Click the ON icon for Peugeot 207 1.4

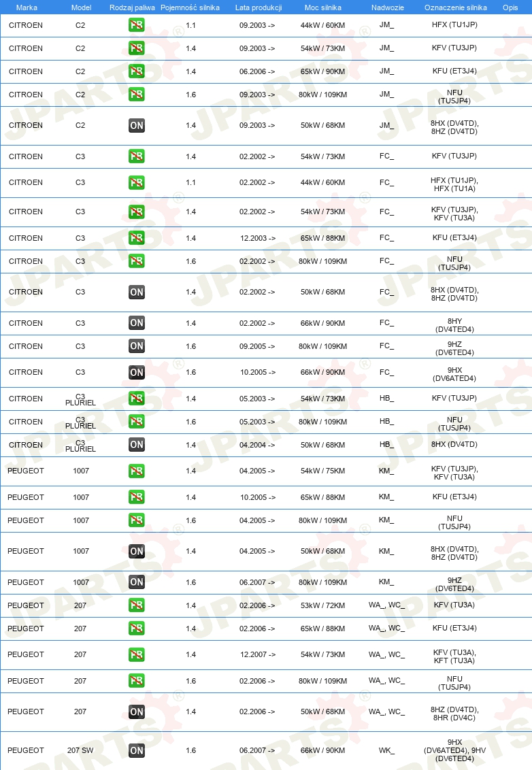[x=137, y=712]
